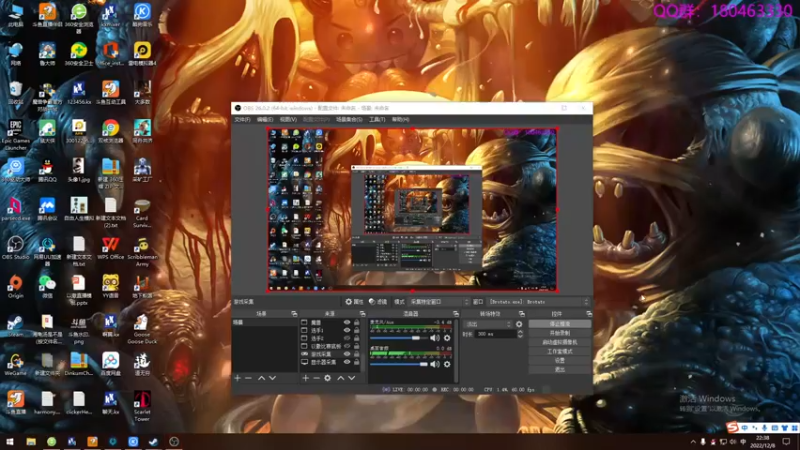Click the 开始录制 button
Screen dimensions: 800x450
[560, 333]
